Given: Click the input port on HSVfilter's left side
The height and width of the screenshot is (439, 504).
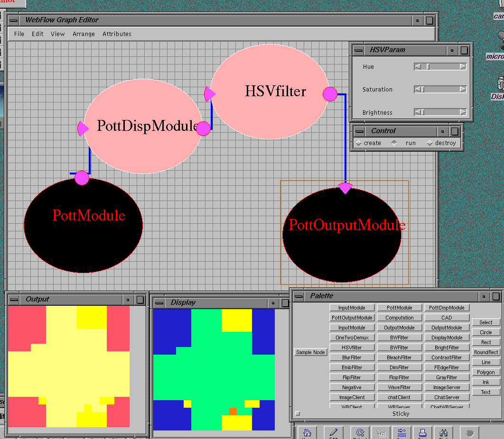Looking at the screenshot, I should (x=210, y=94).
